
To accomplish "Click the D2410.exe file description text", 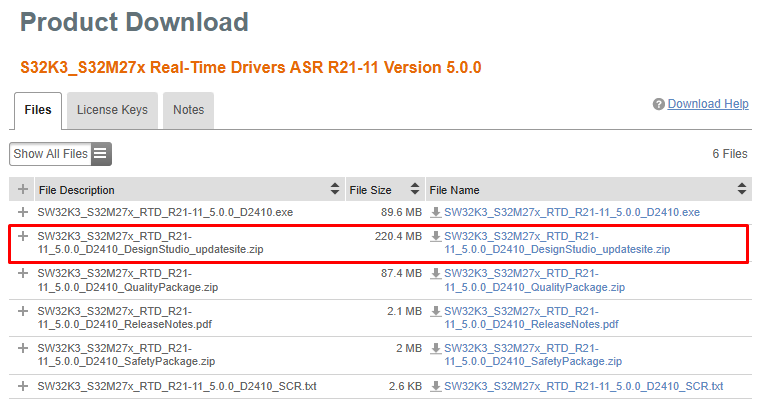I will [165, 212].
